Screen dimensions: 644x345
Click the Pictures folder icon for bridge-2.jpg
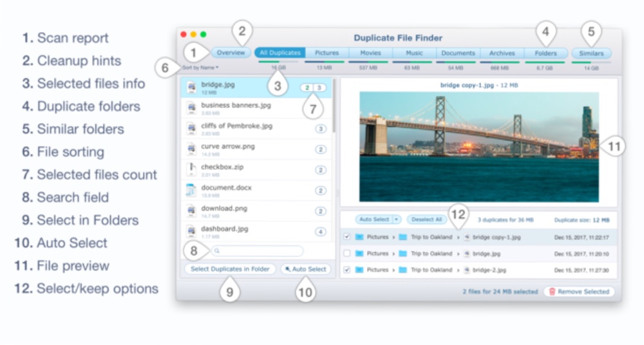click(360, 270)
